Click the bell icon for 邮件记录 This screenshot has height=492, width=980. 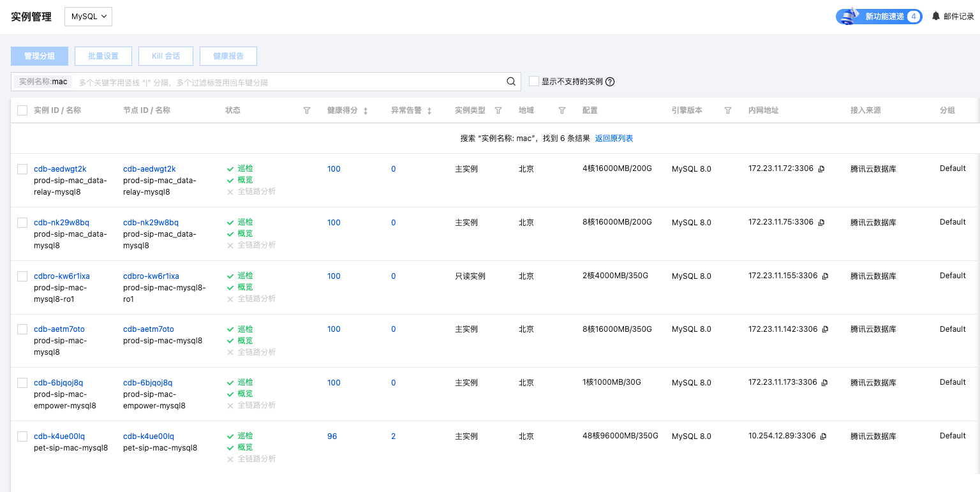pos(936,16)
